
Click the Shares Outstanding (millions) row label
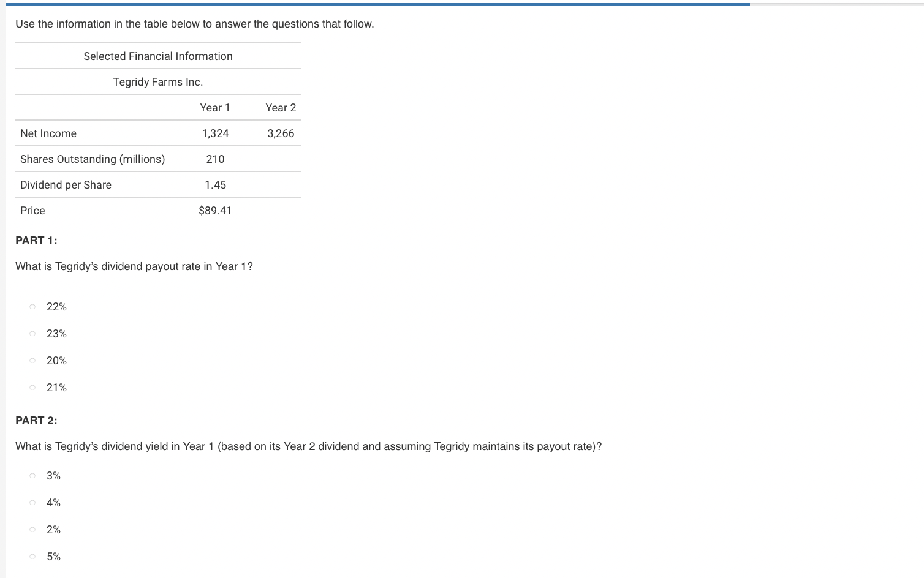point(93,159)
